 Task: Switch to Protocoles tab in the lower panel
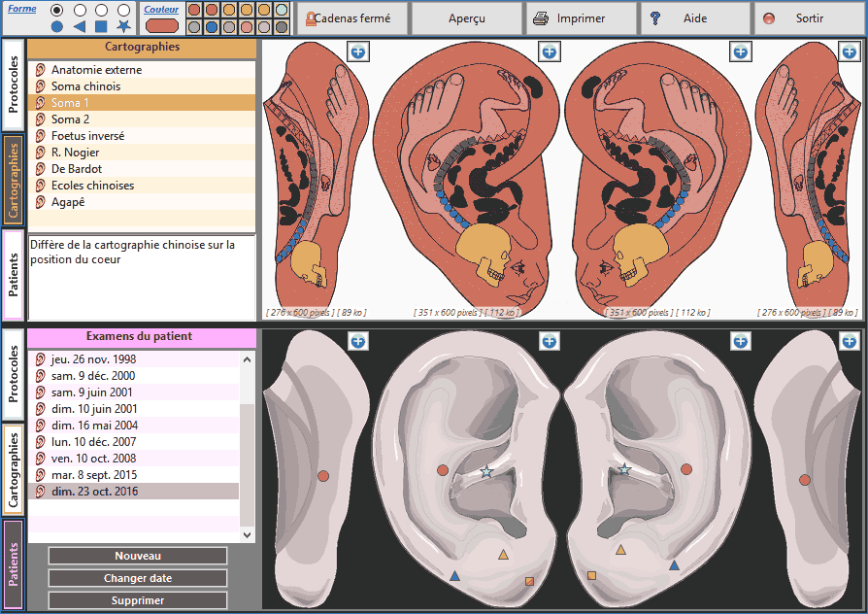(x=14, y=374)
